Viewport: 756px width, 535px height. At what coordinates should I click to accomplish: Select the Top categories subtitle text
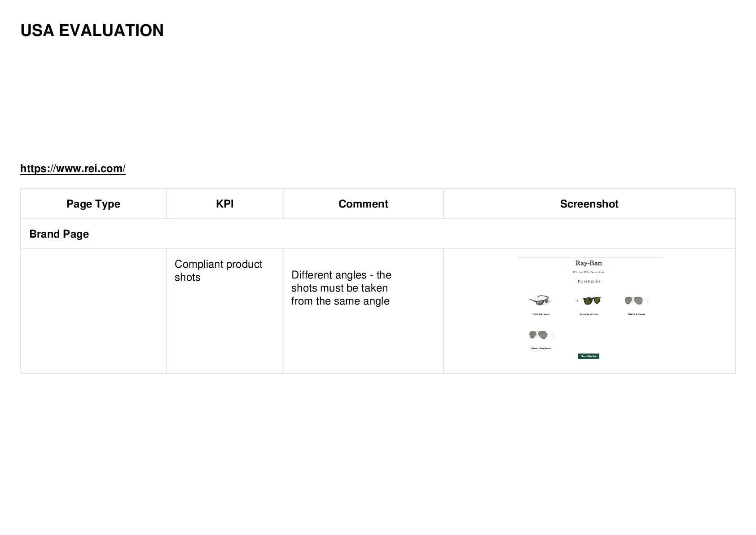[x=589, y=281]
